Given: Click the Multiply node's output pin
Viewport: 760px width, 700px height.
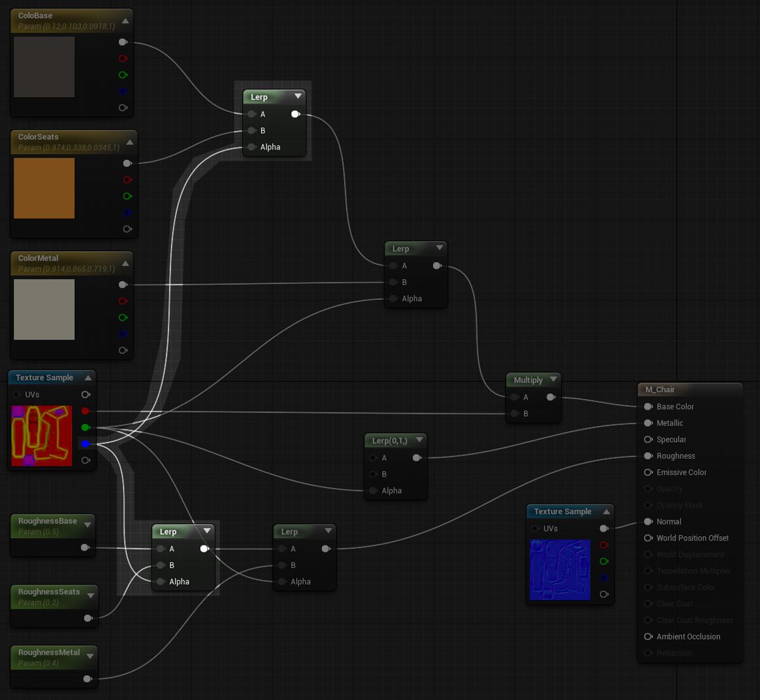Looking at the screenshot, I should (x=551, y=397).
